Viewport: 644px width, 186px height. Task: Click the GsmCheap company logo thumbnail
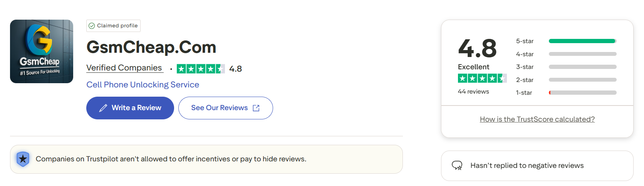pos(42,51)
